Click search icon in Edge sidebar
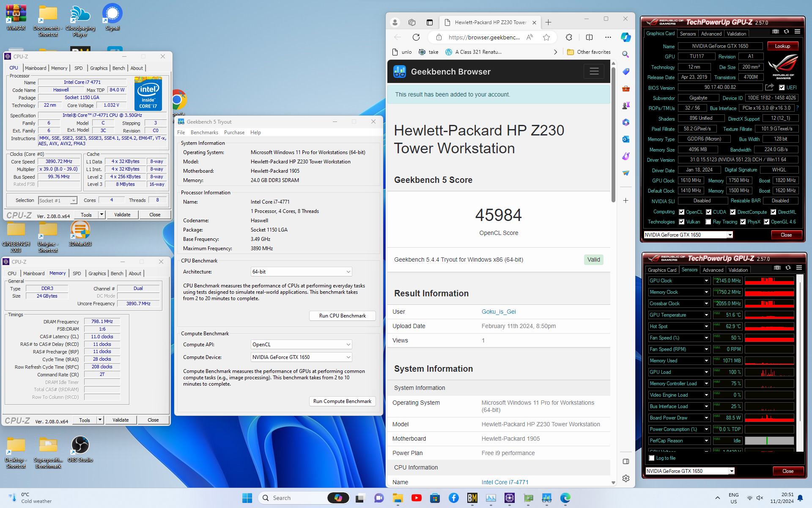Viewport: 812px width, 508px height. pos(625,54)
